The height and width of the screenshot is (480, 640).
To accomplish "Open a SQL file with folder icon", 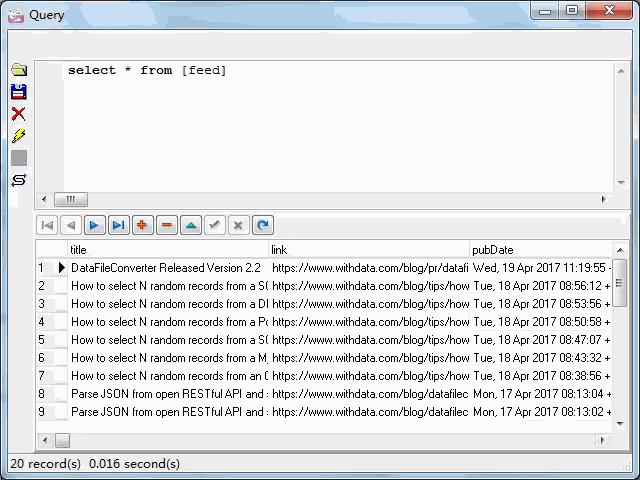I will point(19,70).
